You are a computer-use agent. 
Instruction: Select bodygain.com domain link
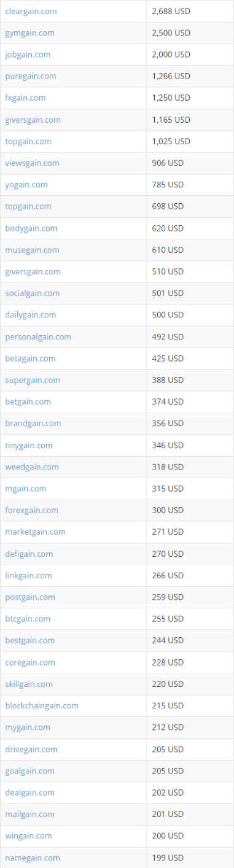pyautogui.click(x=31, y=228)
